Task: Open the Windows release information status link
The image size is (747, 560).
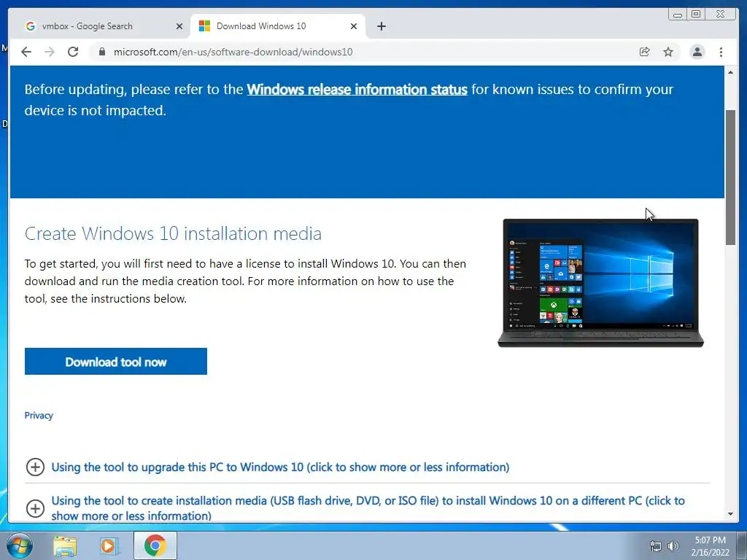Action: click(x=357, y=89)
